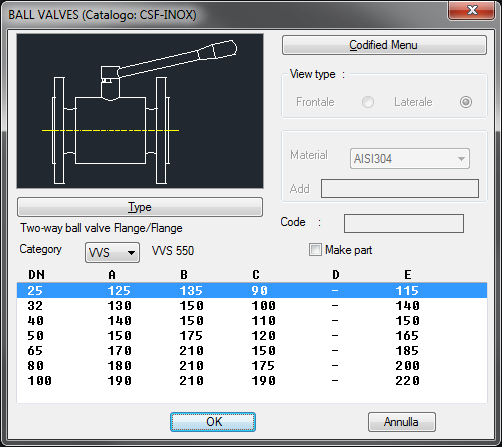The width and height of the screenshot is (502, 447).
Task: Select the Laterale view radio button
Action: [x=466, y=102]
